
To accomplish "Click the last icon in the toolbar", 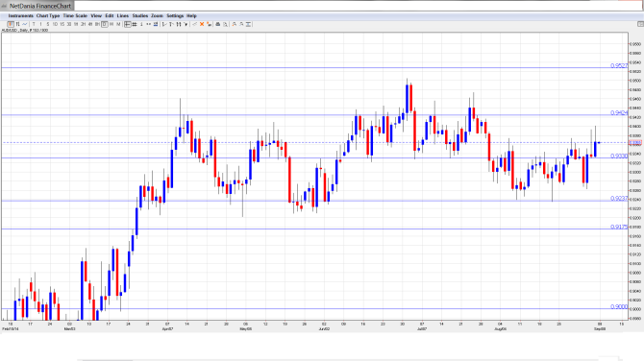I will [x=249, y=25].
